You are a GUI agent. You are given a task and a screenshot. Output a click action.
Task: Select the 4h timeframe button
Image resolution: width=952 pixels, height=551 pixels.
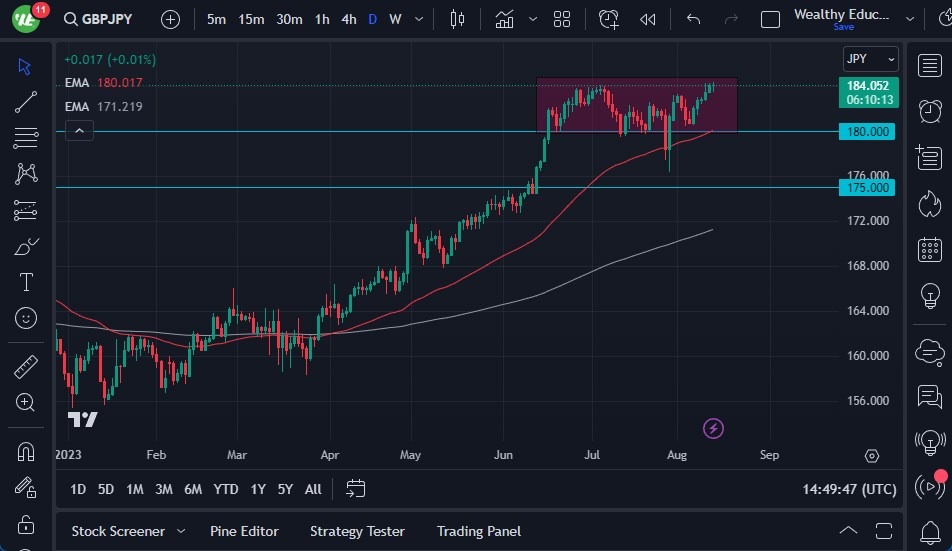pos(348,19)
